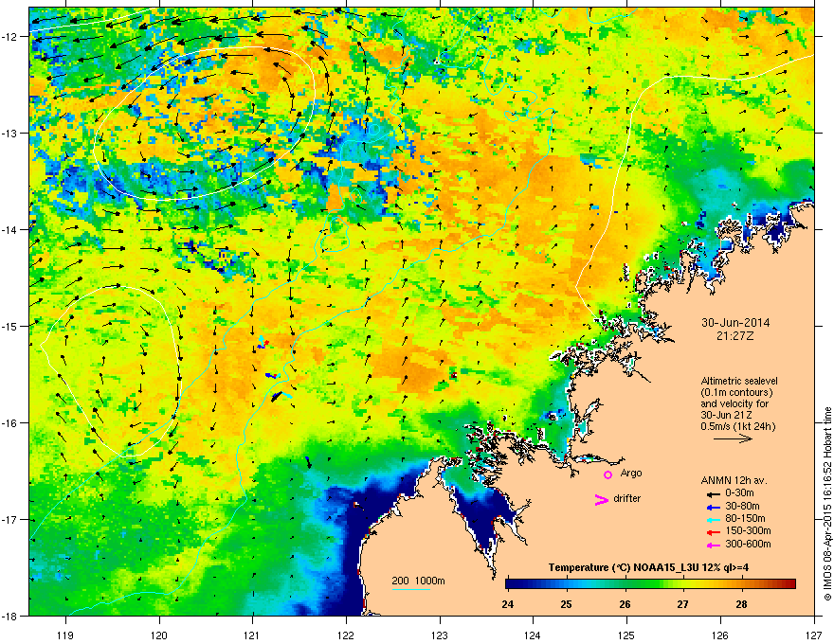The width and height of the screenshot is (834, 644).
Task: Click the '0-30m' depth label
Action: click(740, 493)
